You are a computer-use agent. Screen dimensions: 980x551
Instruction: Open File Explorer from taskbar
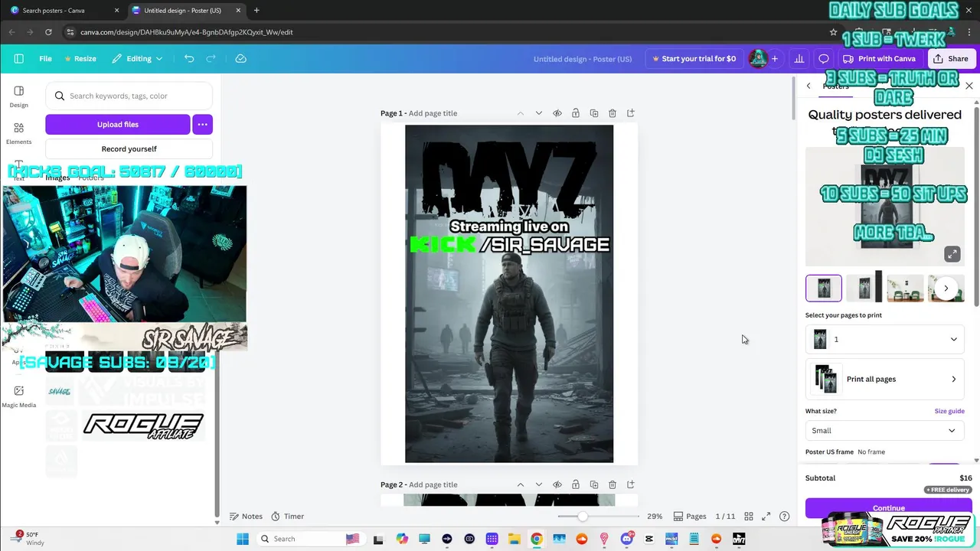click(514, 539)
